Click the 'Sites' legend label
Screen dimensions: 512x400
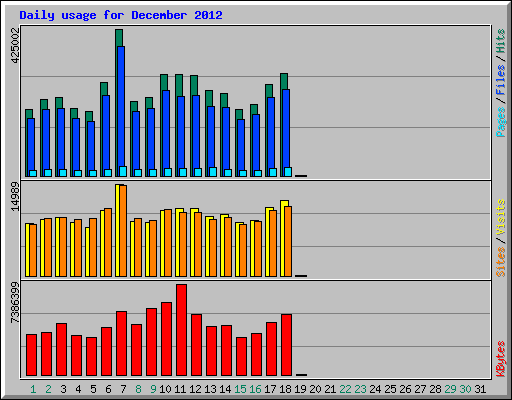coord(500,262)
